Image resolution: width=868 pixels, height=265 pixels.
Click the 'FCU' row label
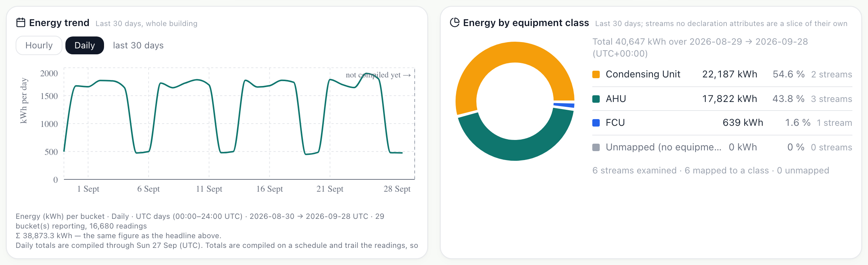point(615,122)
